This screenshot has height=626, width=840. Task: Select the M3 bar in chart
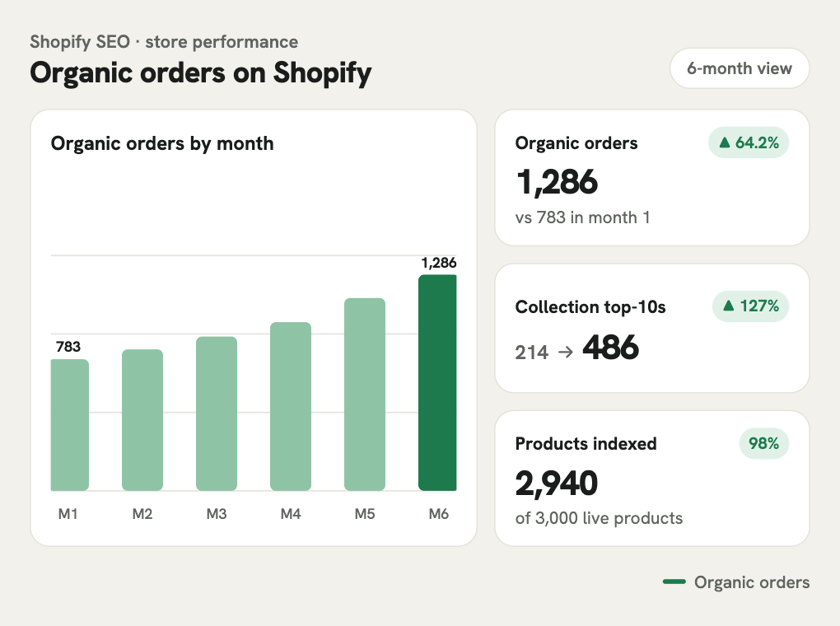(x=217, y=413)
